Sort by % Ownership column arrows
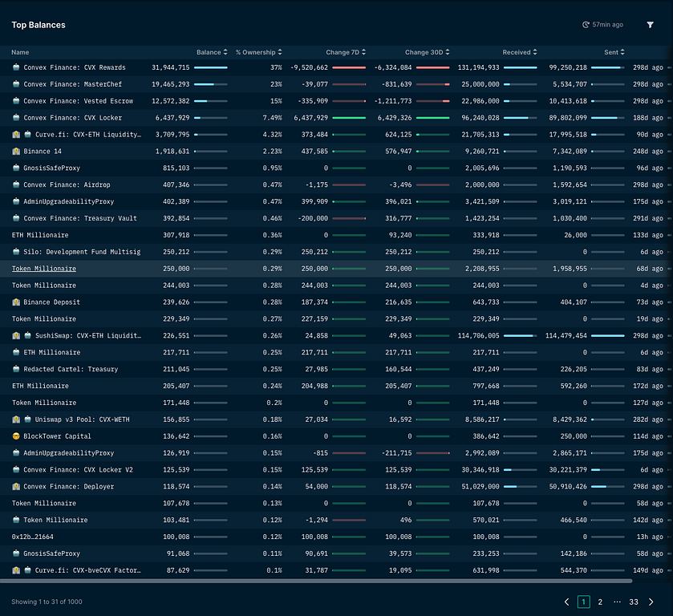Image resolution: width=673 pixels, height=616 pixels. (x=258, y=52)
